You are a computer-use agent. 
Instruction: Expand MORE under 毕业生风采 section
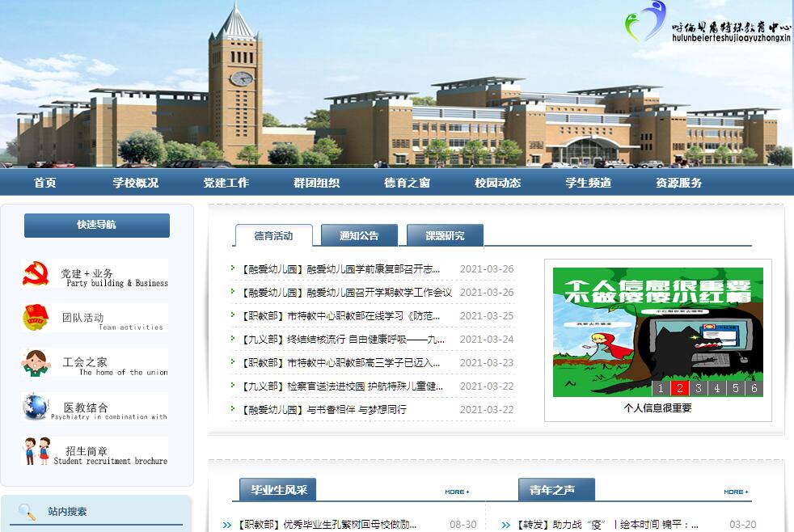click(x=456, y=492)
